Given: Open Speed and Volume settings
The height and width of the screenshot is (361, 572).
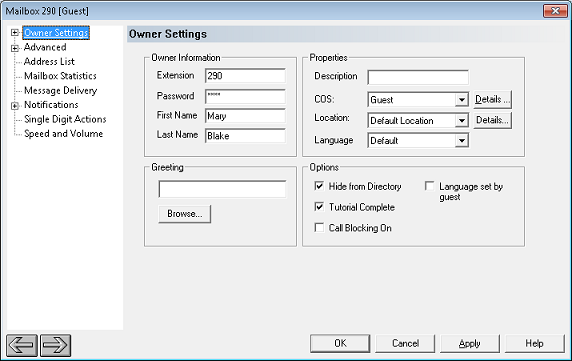Looking at the screenshot, I should (63, 134).
